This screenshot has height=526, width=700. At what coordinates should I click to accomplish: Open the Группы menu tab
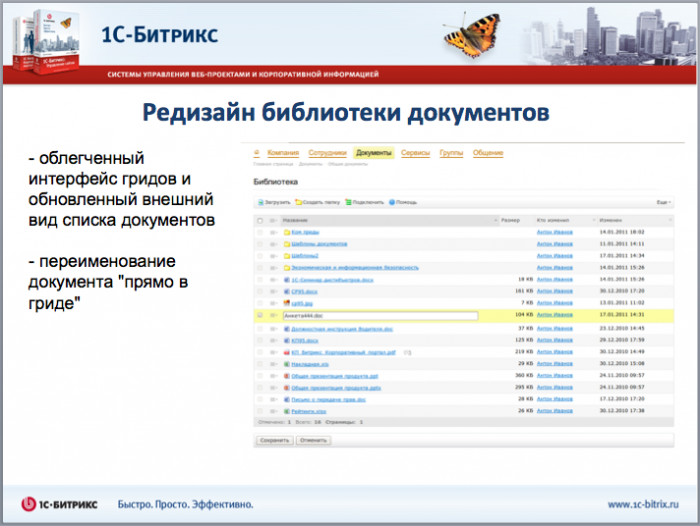[x=451, y=153]
